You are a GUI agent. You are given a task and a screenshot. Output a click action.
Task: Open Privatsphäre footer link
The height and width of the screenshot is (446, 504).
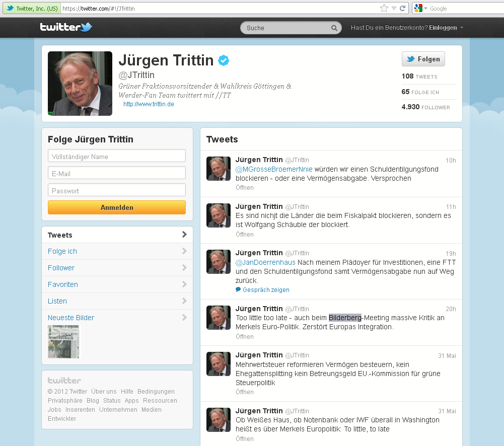(x=65, y=401)
